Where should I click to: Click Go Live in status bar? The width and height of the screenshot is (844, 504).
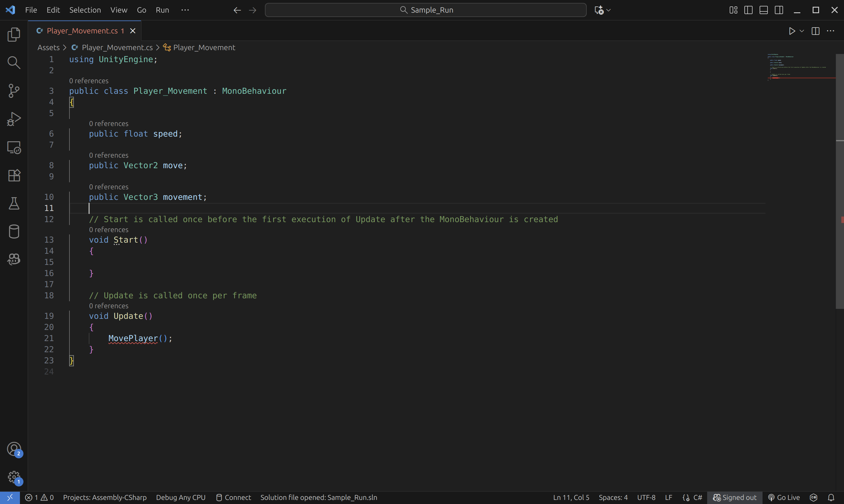point(784,498)
